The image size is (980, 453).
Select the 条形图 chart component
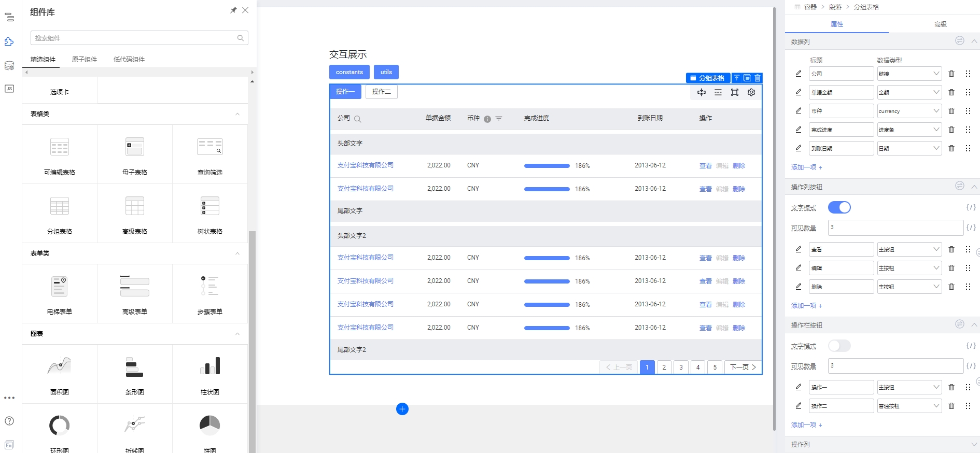[x=135, y=374]
